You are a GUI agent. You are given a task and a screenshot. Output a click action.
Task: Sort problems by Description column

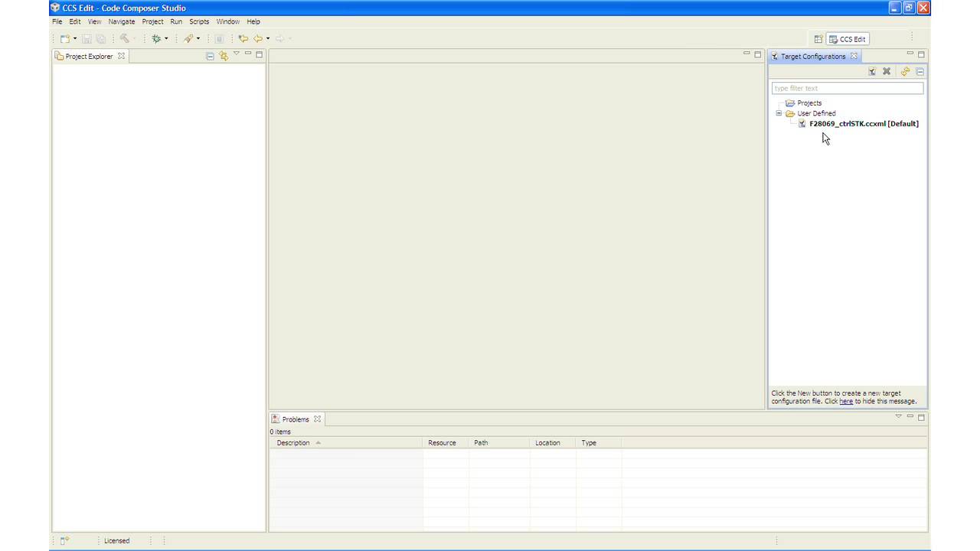pyautogui.click(x=346, y=442)
